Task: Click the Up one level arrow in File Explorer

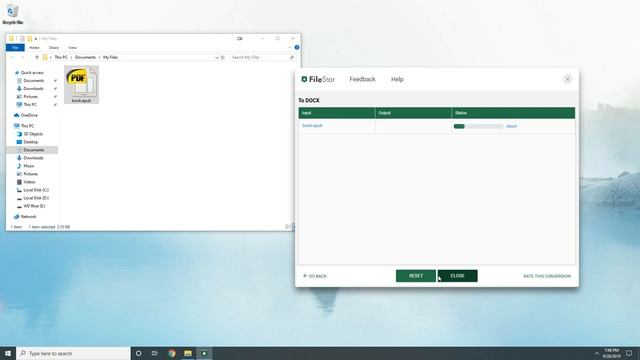Action: [37, 58]
